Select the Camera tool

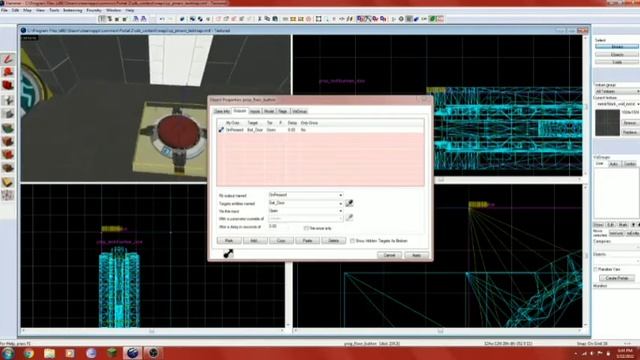8,86
